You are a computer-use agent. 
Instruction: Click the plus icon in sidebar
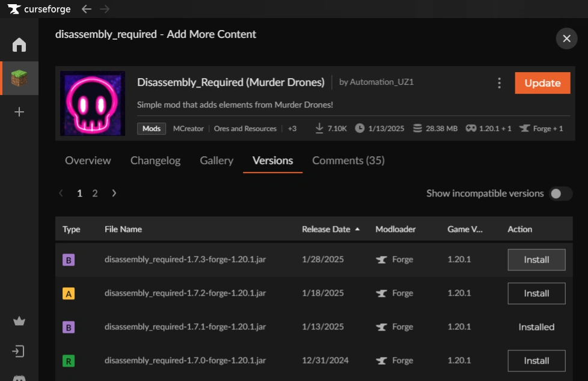coord(19,112)
